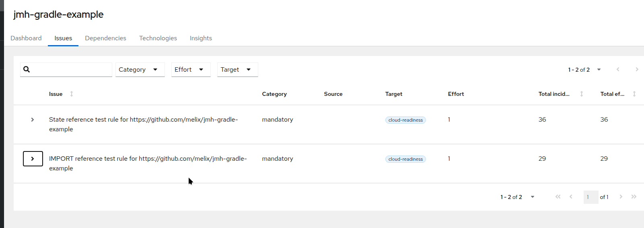Go to the next page in the bottom pagination
Image resolution: width=644 pixels, height=228 pixels.
[x=621, y=197]
